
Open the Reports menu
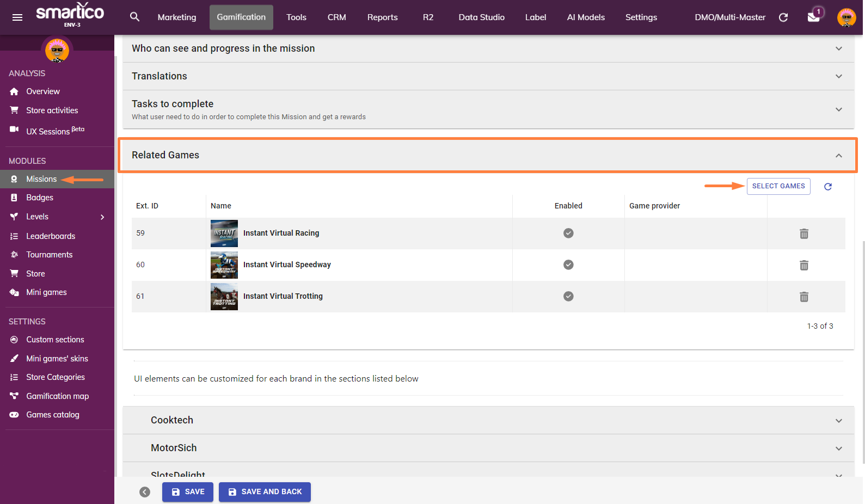382,17
